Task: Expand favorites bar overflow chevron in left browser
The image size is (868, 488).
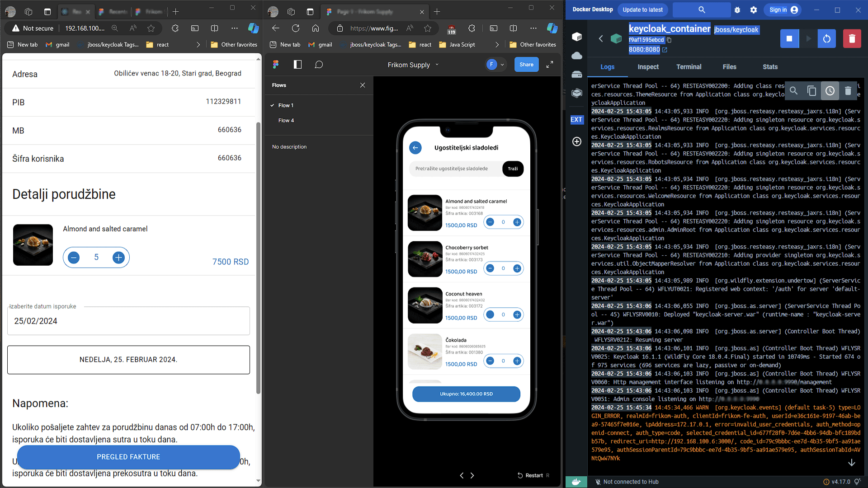Action: (x=198, y=45)
